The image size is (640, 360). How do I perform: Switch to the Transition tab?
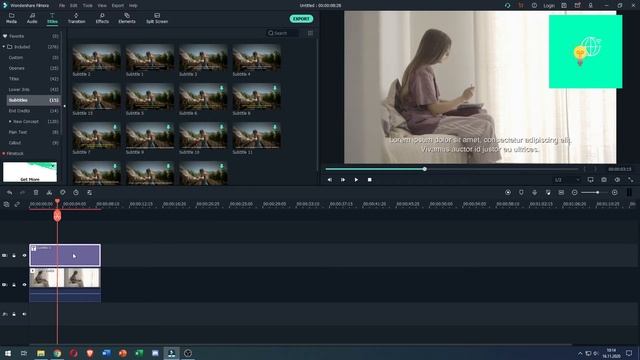pyautogui.click(x=76, y=18)
